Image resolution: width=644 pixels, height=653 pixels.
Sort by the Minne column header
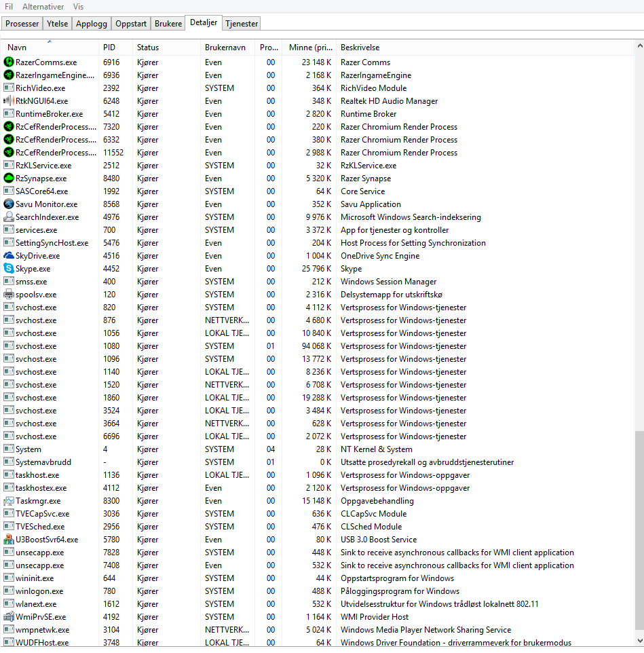pos(310,48)
